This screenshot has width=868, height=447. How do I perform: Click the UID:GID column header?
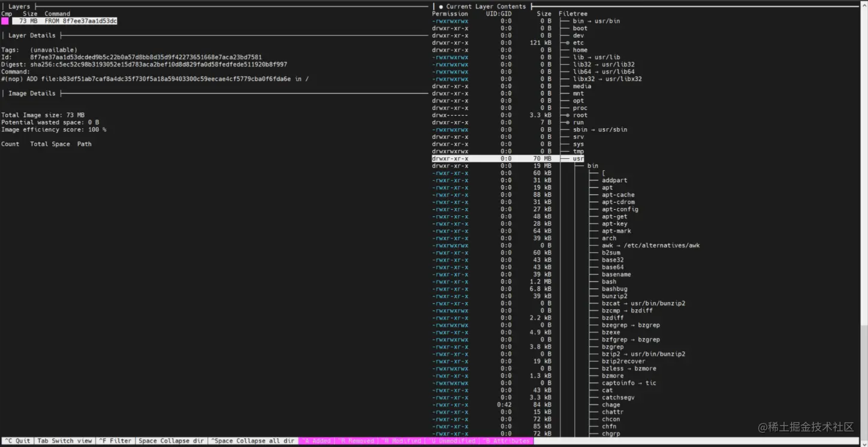pyautogui.click(x=499, y=14)
